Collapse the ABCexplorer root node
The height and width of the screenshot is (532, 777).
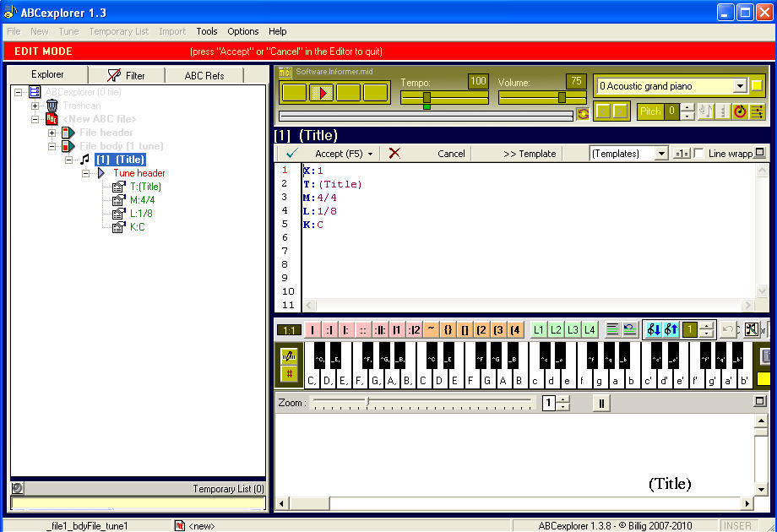pos(18,92)
